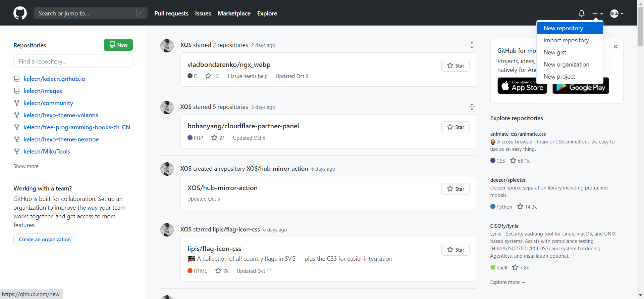Star the bohanyang/cloudflare-partner-panel repository
The height and width of the screenshot is (299, 644).
455,127
